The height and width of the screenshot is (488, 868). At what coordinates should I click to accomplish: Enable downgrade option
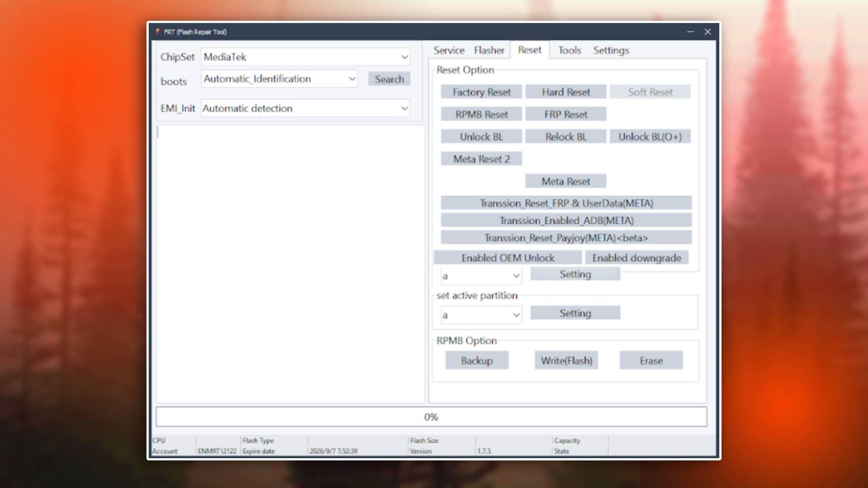click(x=637, y=258)
